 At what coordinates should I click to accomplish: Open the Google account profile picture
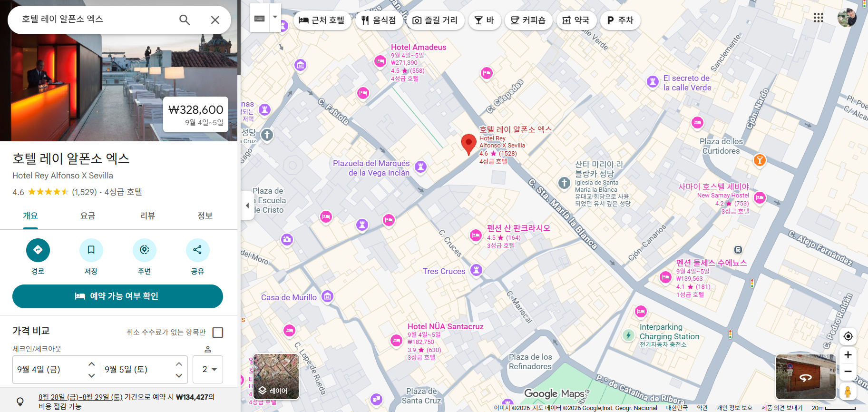click(x=847, y=18)
